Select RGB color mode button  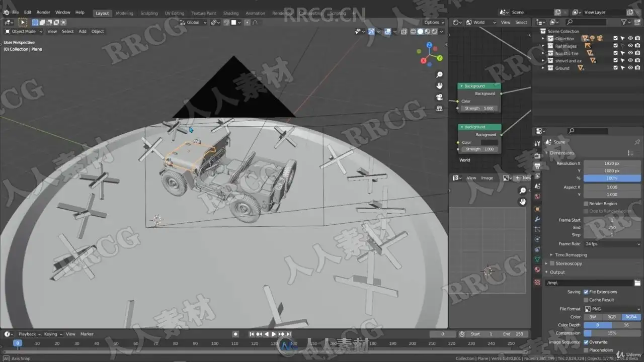click(x=611, y=317)
